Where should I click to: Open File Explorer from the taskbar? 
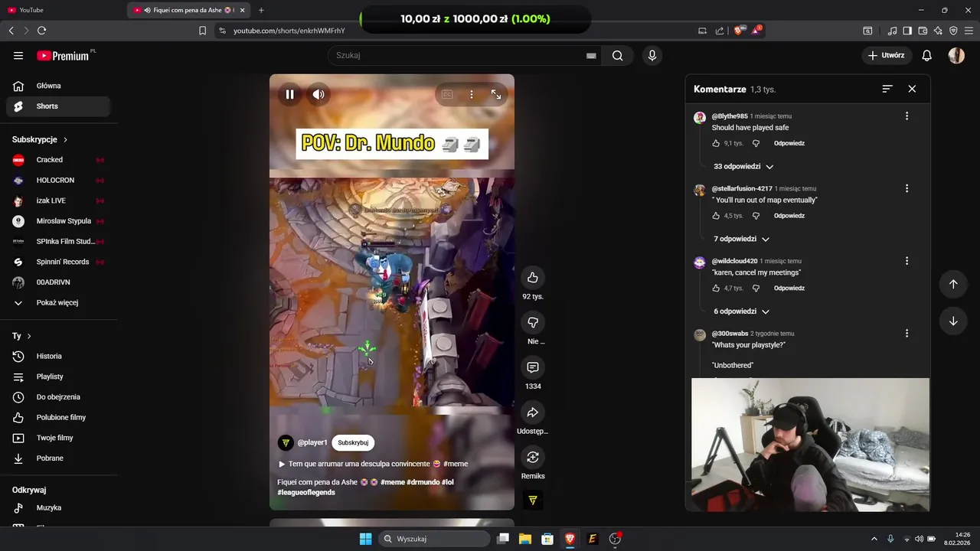point(525,539)
